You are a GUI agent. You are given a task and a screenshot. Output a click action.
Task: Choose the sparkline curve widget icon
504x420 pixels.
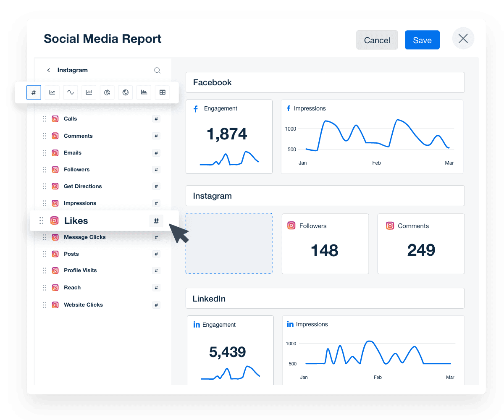70,92
